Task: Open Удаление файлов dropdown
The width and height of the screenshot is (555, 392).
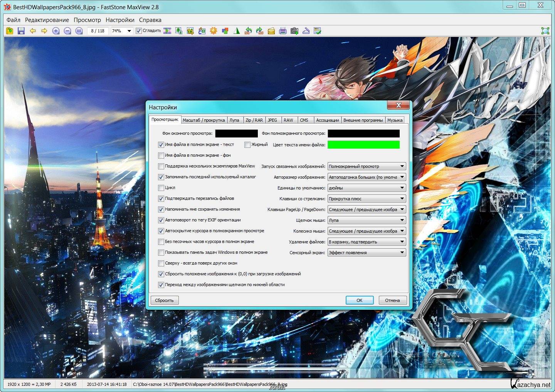Action: [x=367, y=242]
